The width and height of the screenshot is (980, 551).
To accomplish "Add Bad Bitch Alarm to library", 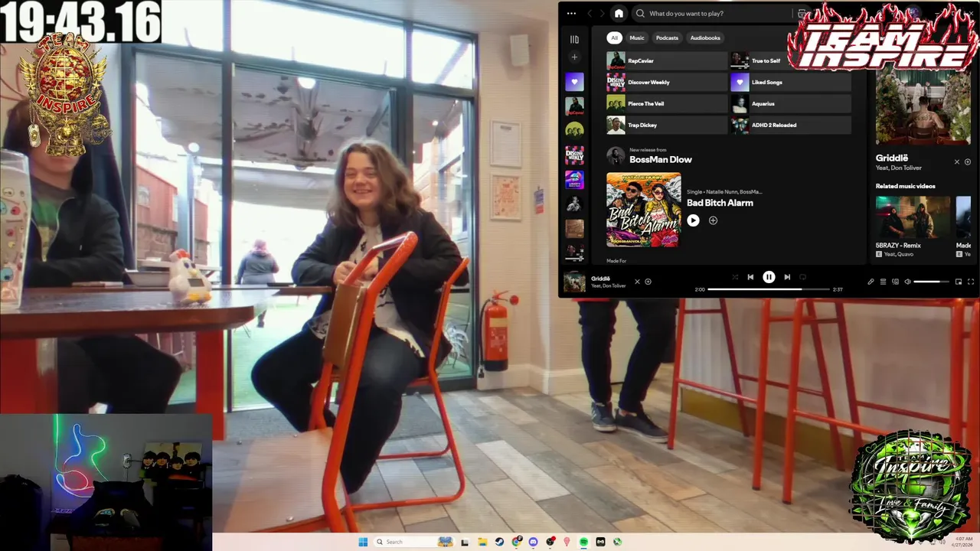I will point(713,220).
